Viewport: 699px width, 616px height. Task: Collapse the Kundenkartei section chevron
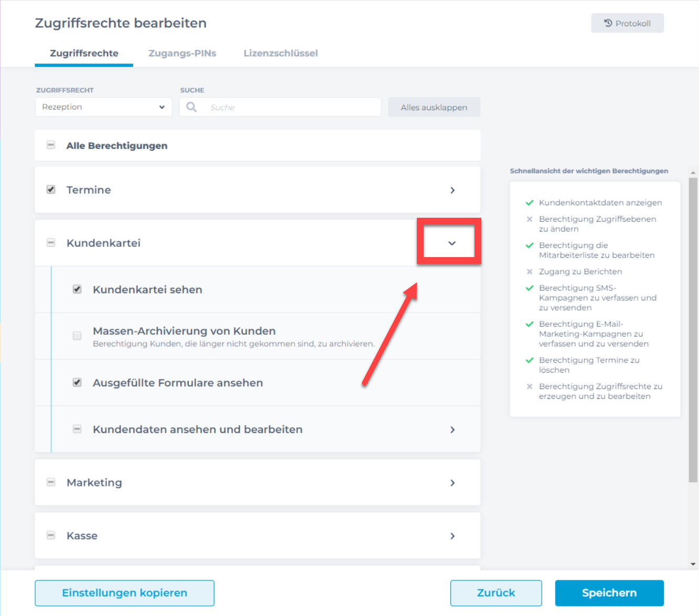tap(452, 243)
